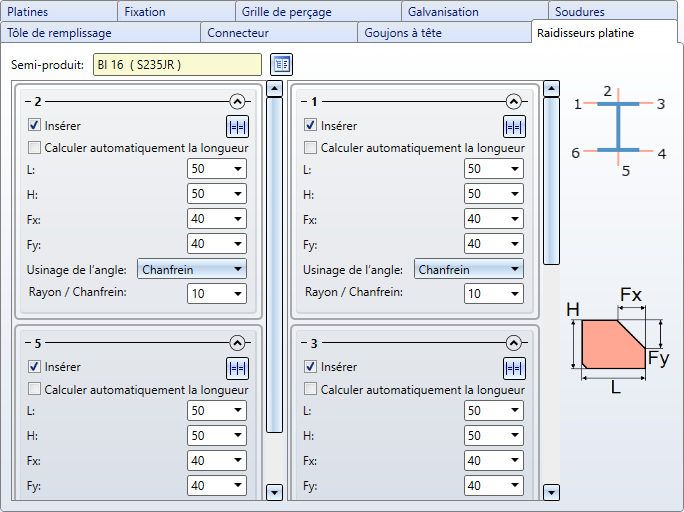Open H dropdown in stiffener 1
This screenshot has height=512, width=684.
(494, 194)
